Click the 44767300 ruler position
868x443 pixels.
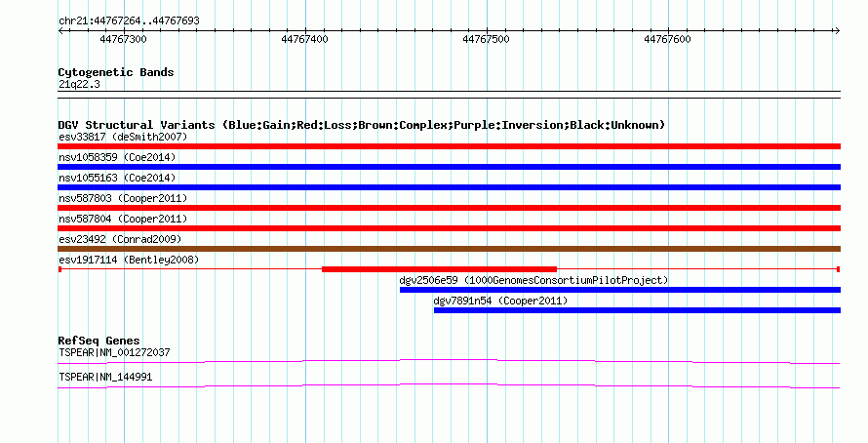(x=124, y=39)
